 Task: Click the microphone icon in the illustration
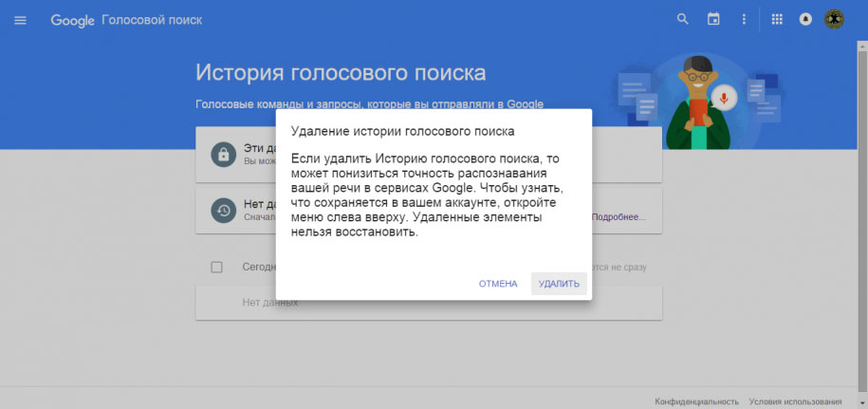(x=723, y=99)
